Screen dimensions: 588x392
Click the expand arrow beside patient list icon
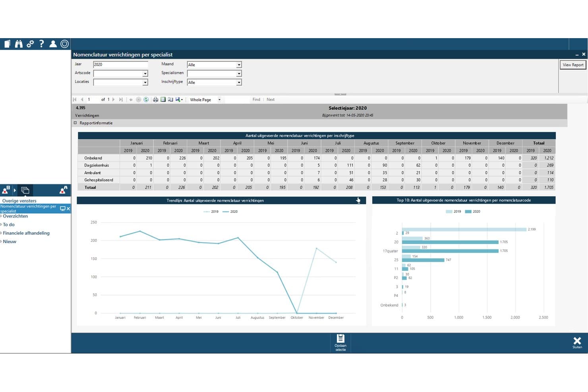[15, 190]
